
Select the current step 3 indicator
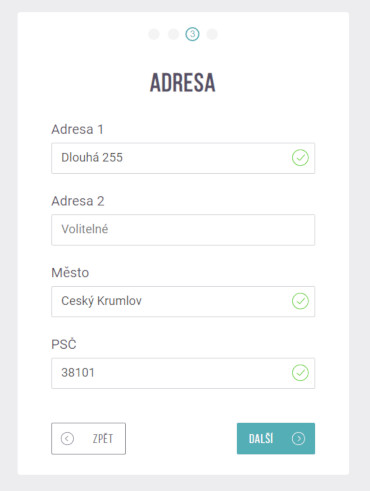click(x=192, y=34)
